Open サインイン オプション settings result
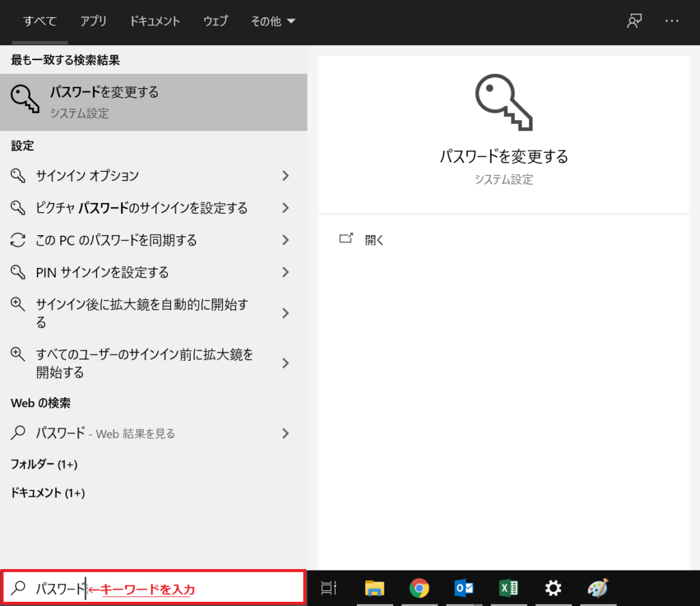The width and height of the screenshot is (700, 606). 154,176
